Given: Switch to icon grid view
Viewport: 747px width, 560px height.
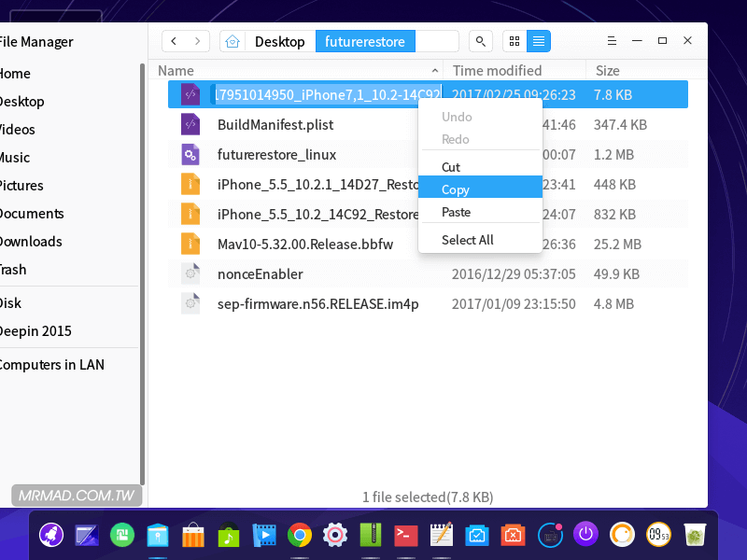Looking at the screenshot, I should [514, 41].
